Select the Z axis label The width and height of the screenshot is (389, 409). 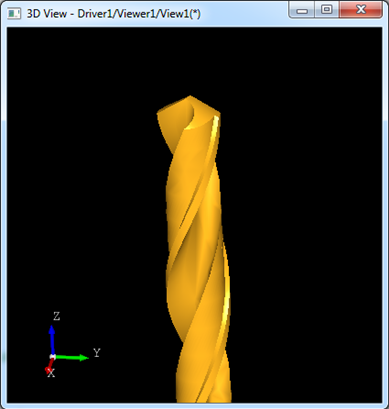pos(56,316)
